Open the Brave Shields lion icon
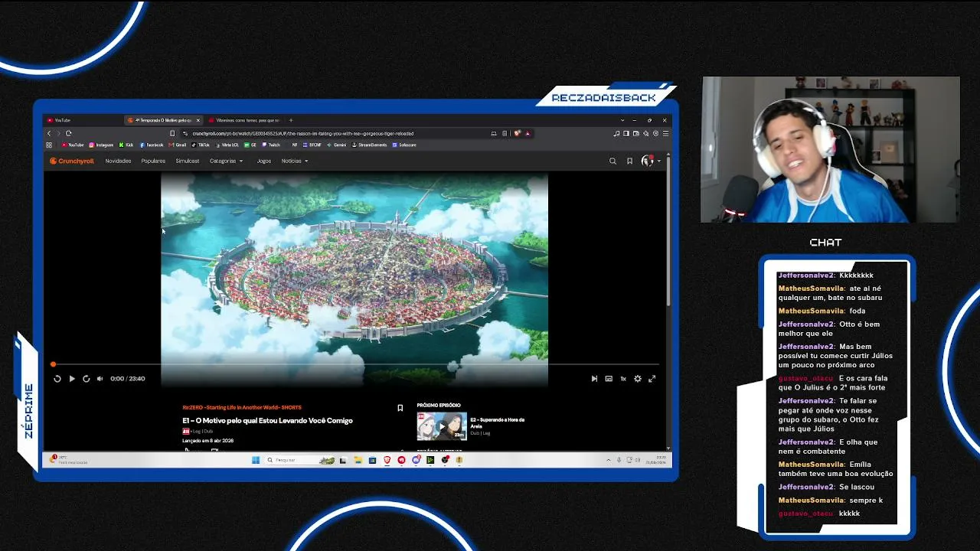This screenshot has height=551, width=980. click(518, 133)
